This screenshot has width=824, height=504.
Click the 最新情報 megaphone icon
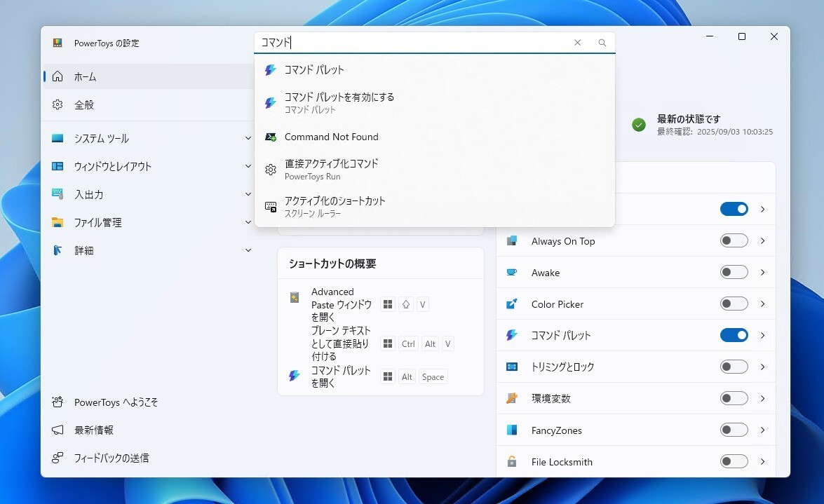[58, 430]
